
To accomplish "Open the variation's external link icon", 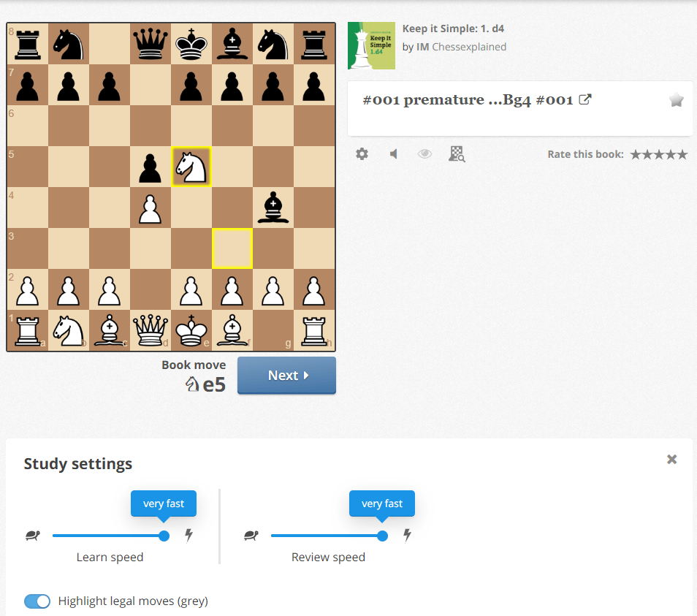I will tap(585, 99).
